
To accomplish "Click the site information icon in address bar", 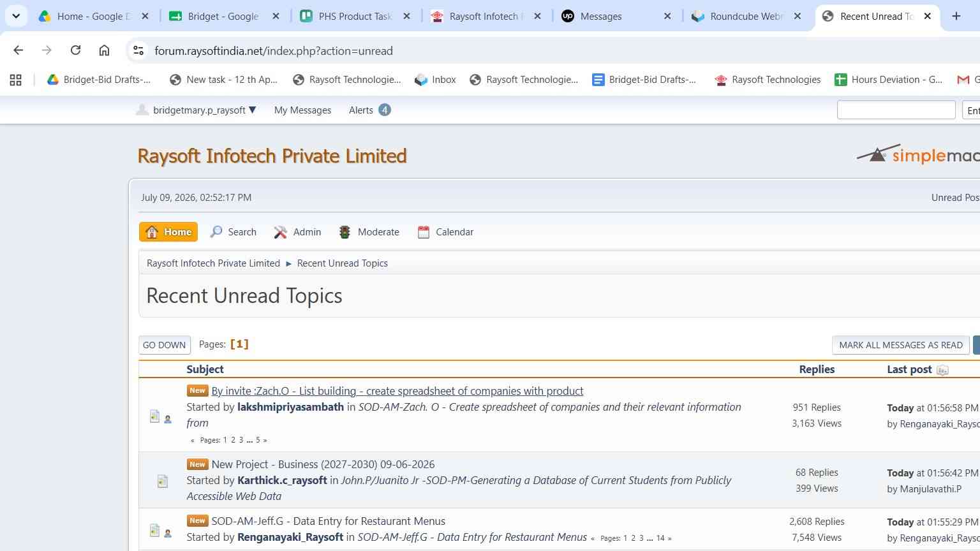I will tap(138, 50).
